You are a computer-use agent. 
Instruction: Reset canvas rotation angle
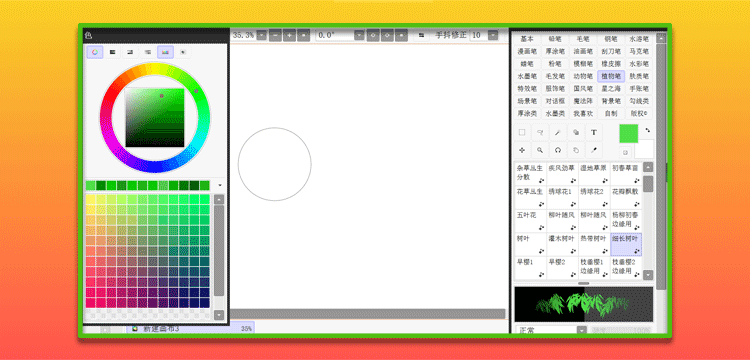point(401,35)
